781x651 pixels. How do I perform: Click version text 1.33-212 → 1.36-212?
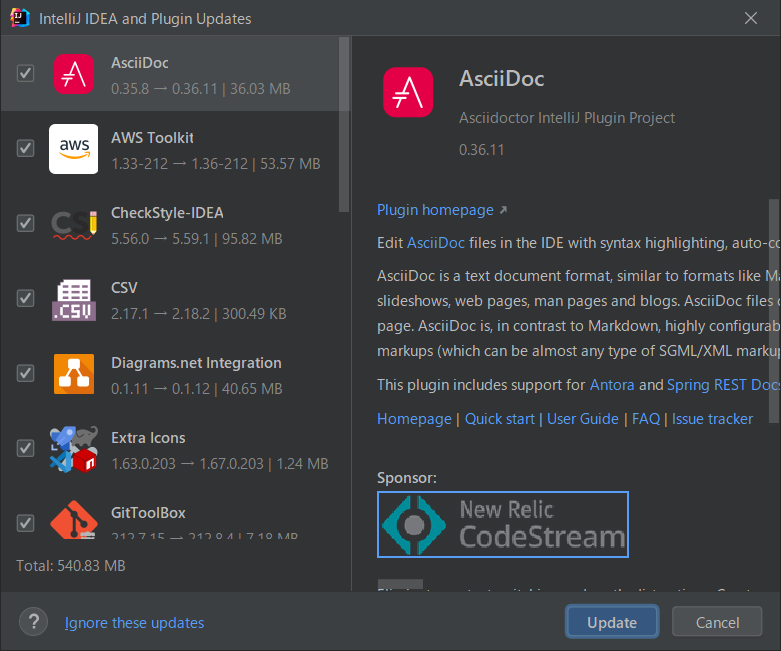(179, 164)
